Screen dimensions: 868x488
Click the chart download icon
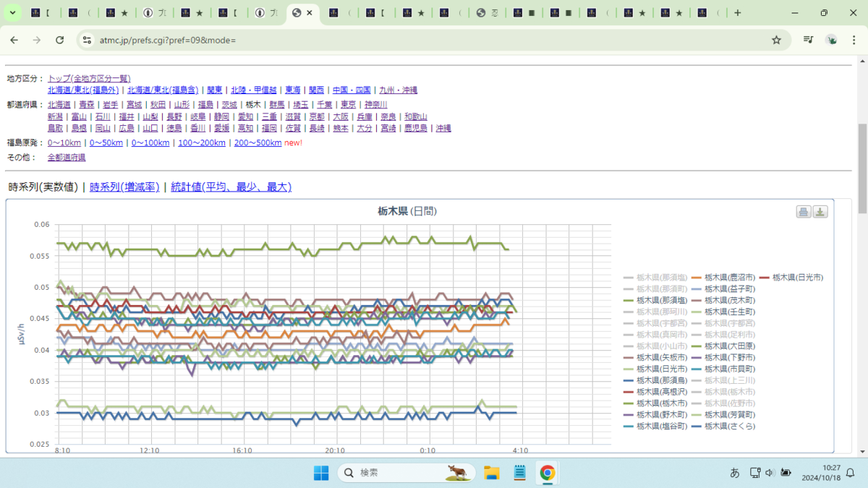coord(820,212)
